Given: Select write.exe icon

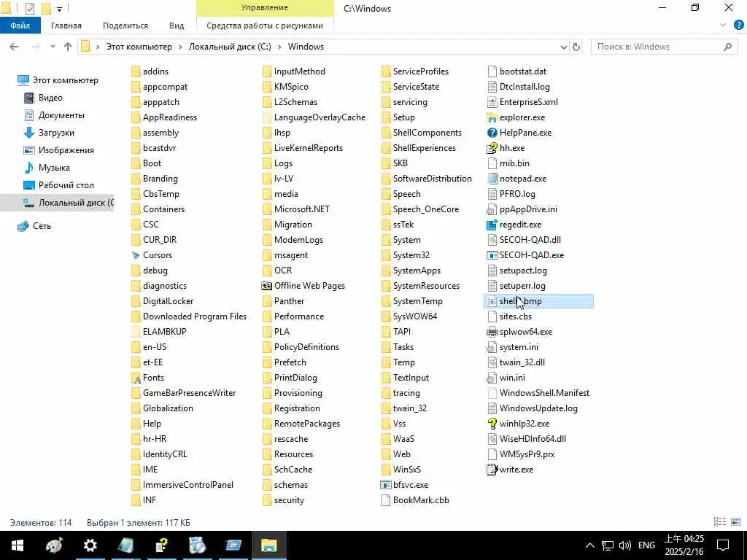Looking at the screenshot, I should coord(492,470).
